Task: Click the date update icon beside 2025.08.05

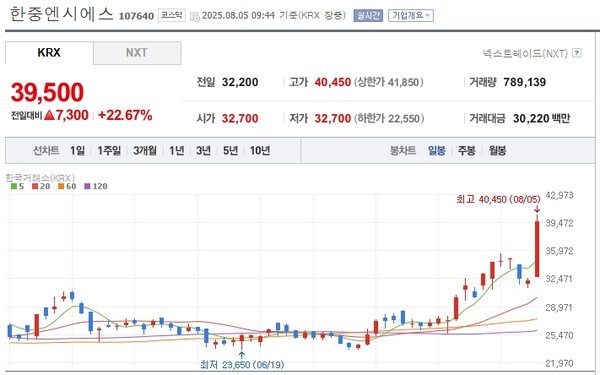Action: click(x=195, y=16)
